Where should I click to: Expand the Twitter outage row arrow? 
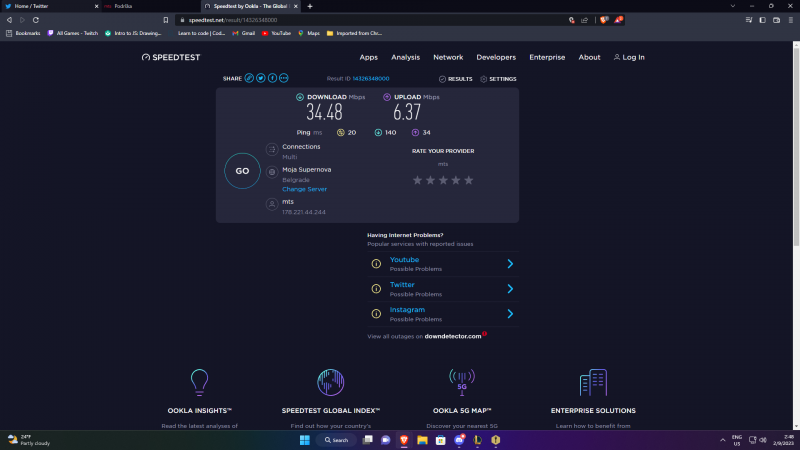click(x=510, y=289)
